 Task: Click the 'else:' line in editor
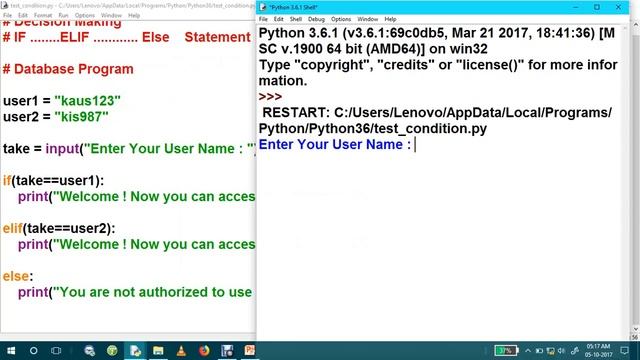coord(18,276)
